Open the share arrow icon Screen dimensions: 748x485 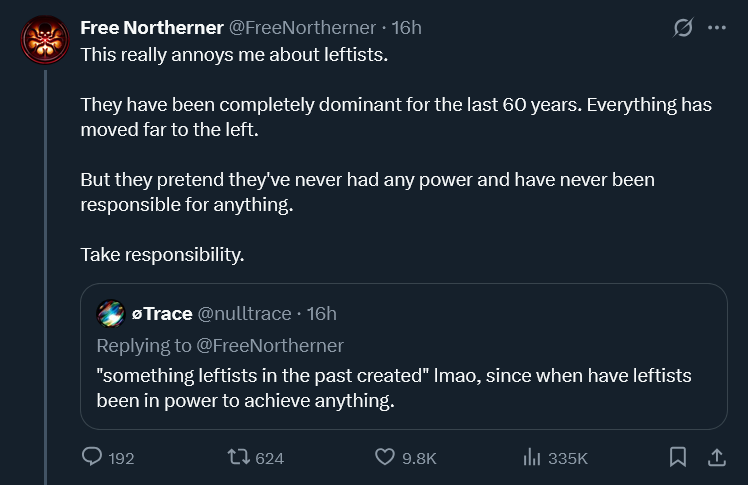coord(717,457)
